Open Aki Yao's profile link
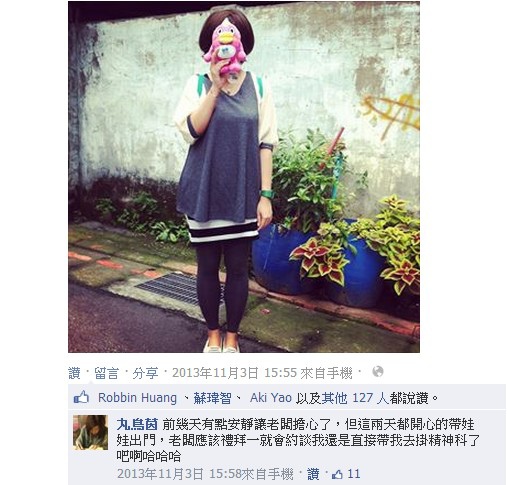This screenshot has width=507, height=485. coord(271,398)
